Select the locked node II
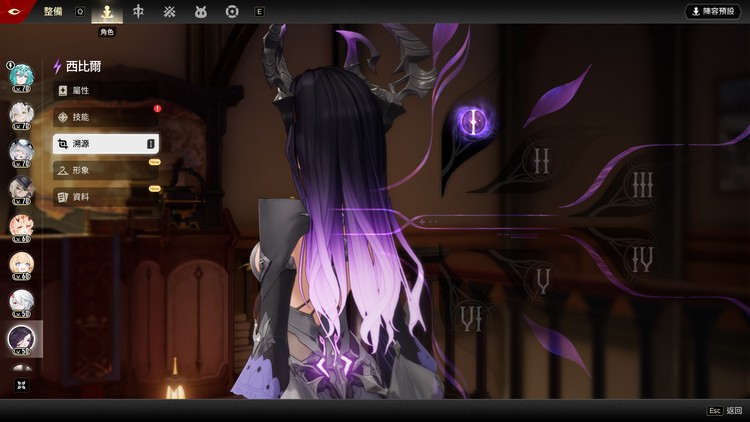 tap(541, 160)
